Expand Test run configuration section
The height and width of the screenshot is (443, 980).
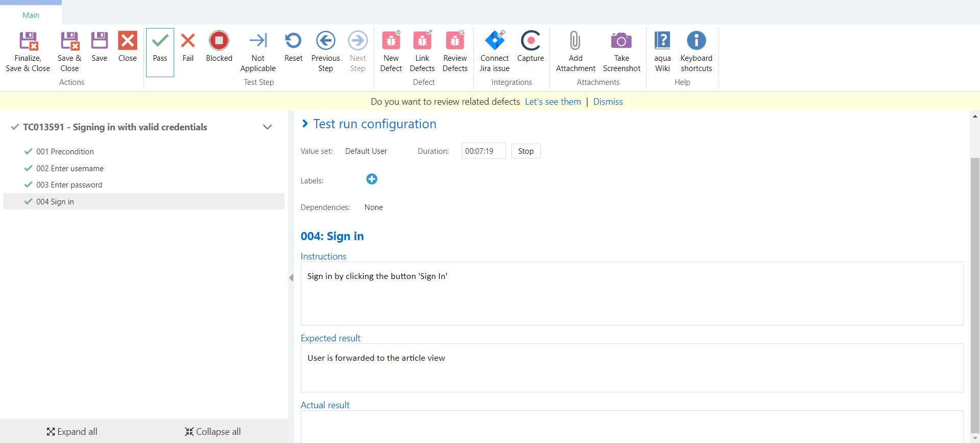pyautogui.click(x=305, y=124)
